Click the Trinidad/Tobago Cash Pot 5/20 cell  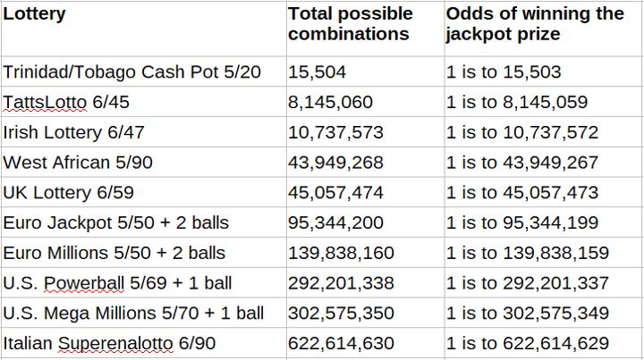click(144, 71)
